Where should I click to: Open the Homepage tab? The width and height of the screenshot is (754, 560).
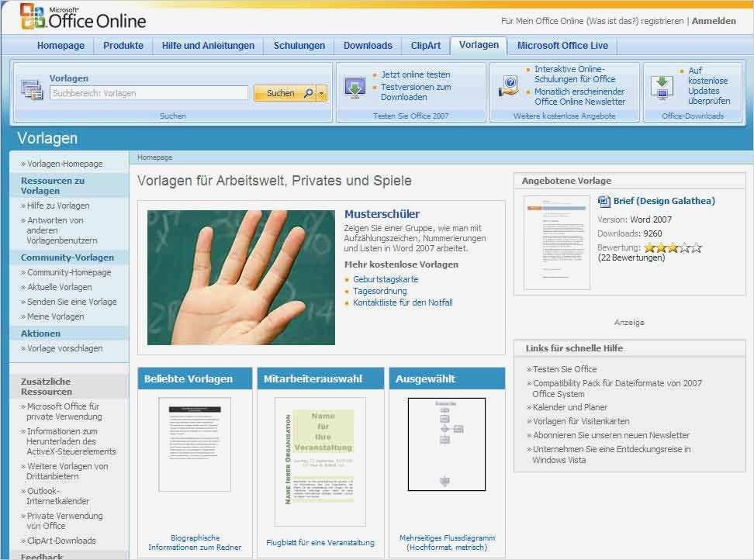tap(61, 46)
